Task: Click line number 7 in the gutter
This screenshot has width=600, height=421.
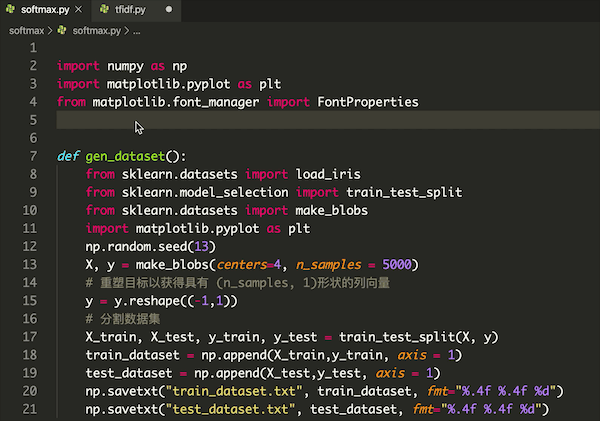Action: pos(34,174)
